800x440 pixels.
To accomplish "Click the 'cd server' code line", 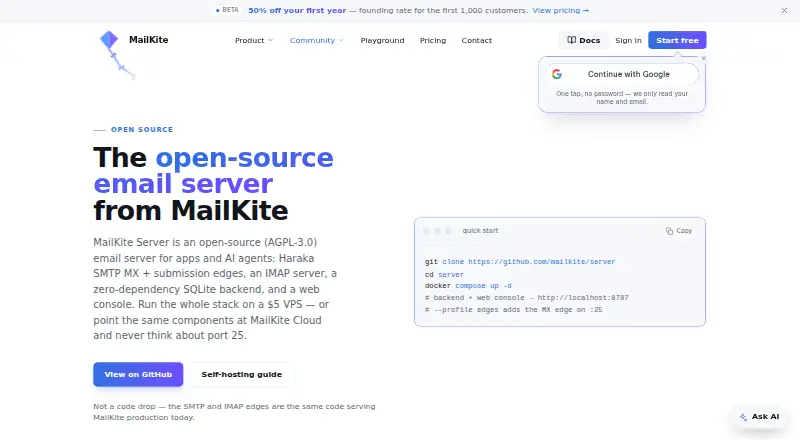I will [444, 275].
